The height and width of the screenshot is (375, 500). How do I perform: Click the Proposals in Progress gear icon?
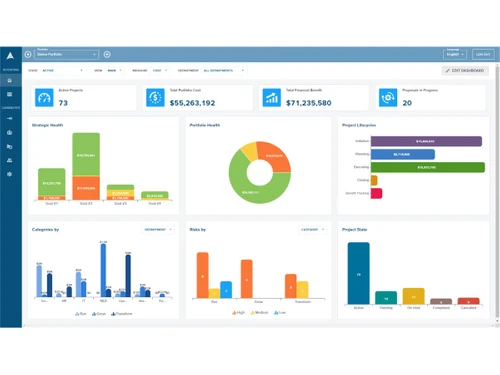pyautogui.click(x=388, y=97)
